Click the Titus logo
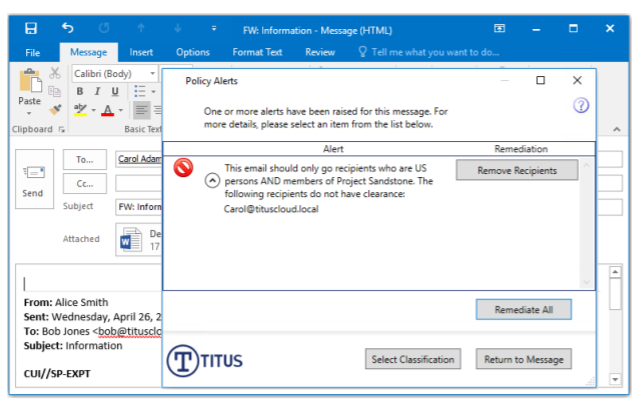 pyautogui.click(x=204, y=361)
